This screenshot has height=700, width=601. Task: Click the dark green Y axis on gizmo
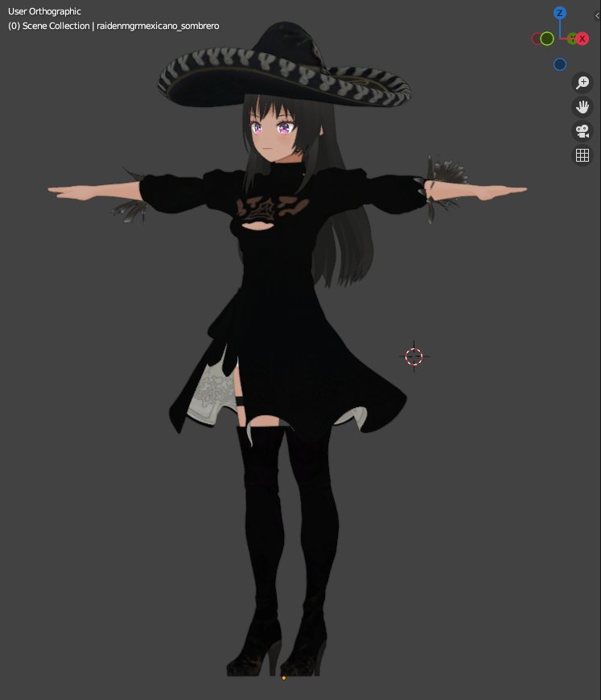[572, 39]
